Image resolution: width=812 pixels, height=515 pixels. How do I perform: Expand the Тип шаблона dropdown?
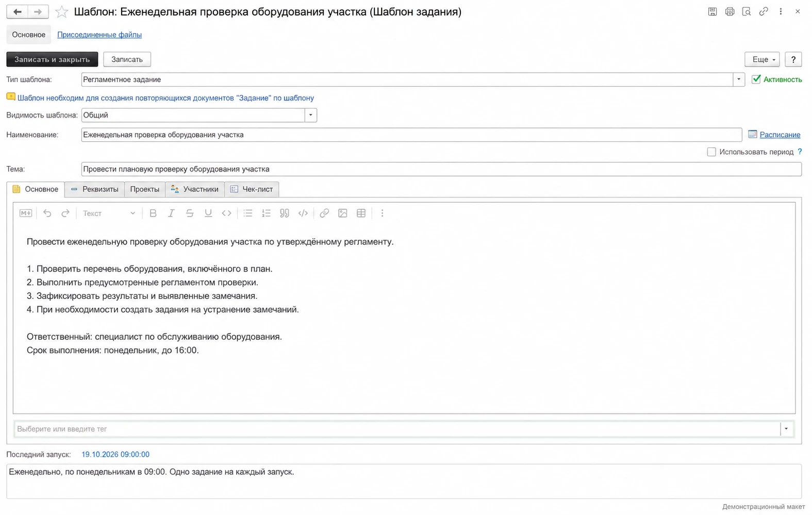739,79
